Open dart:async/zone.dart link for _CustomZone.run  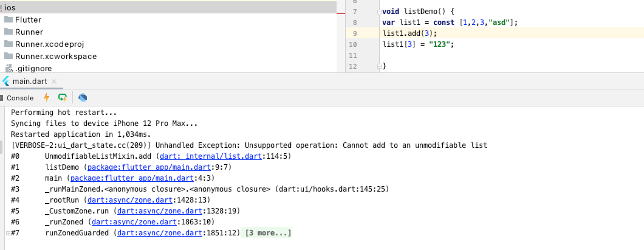(x=159, y=211)
